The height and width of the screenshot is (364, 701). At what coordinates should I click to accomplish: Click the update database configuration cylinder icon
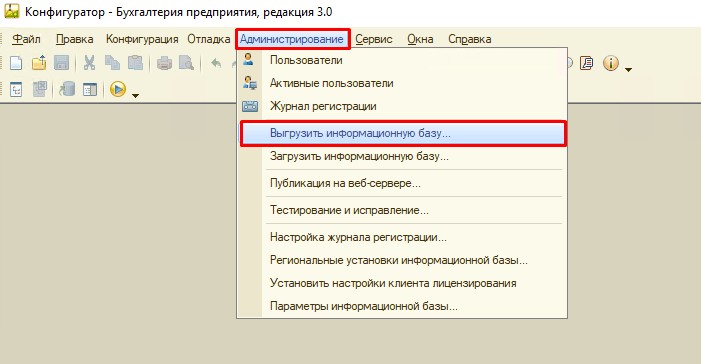click(x=67, y=89)
